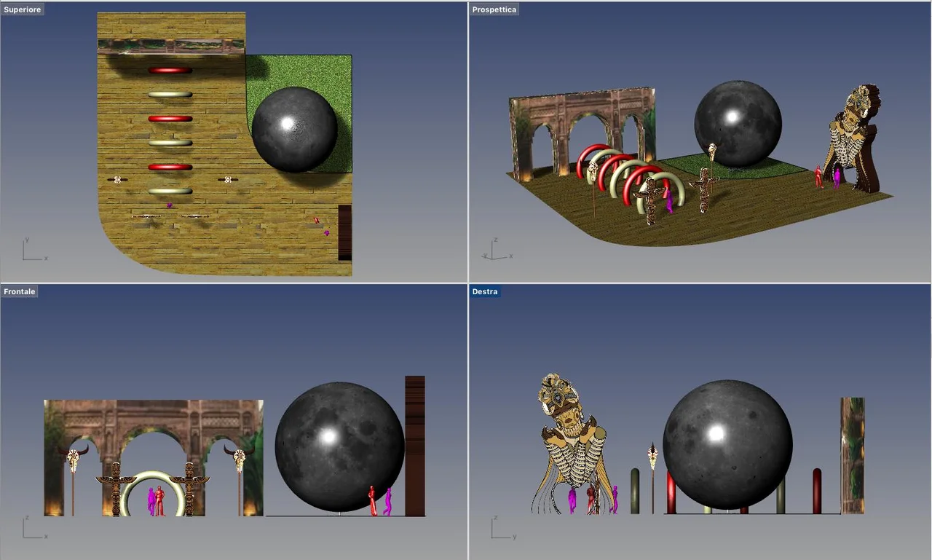Select the dark wooden panel in Frontale view

pyautogui.click(x=415, y=446)
